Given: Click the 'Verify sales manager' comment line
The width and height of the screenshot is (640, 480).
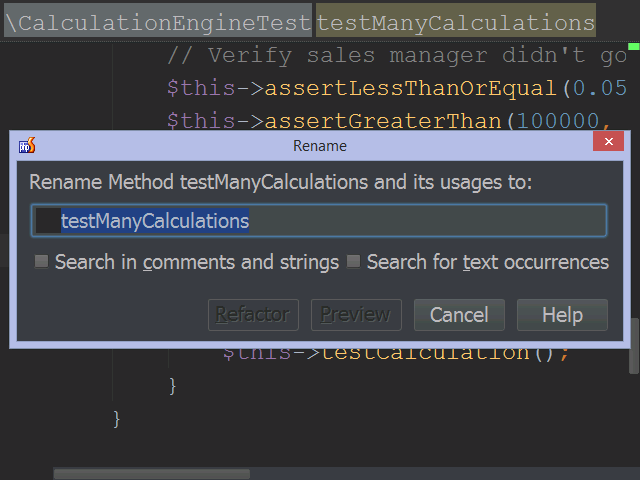Looking at the screenshot, I should [397, 55].
